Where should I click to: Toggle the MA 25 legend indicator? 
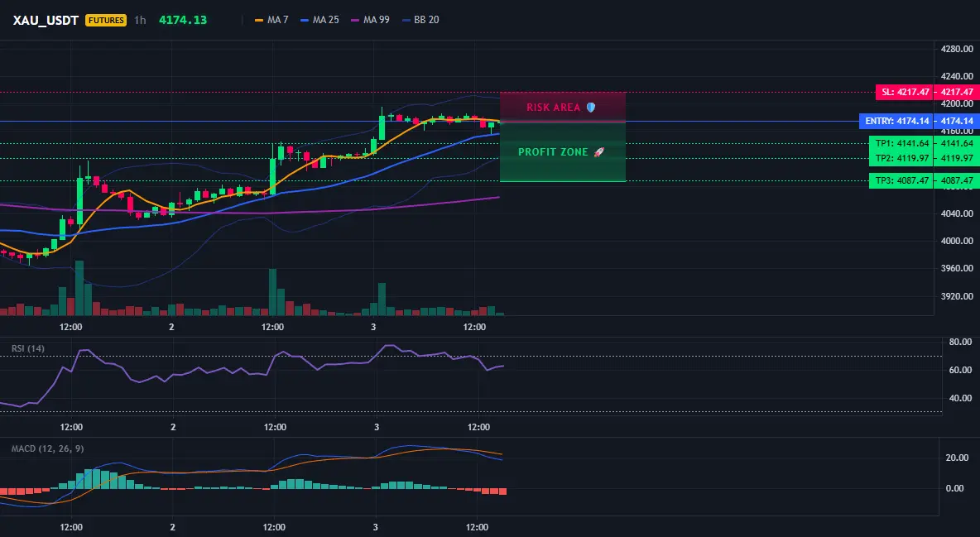pos(320,20)
